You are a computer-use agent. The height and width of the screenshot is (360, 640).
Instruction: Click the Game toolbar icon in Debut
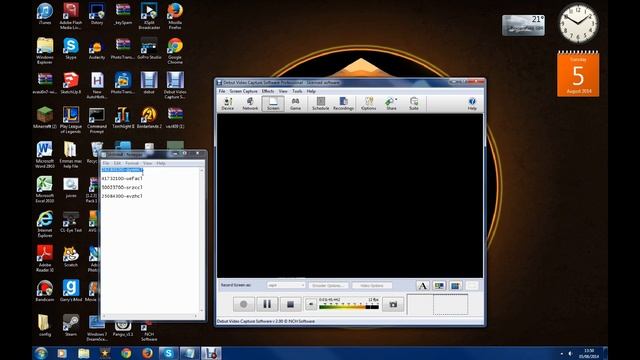pos(295,104)
